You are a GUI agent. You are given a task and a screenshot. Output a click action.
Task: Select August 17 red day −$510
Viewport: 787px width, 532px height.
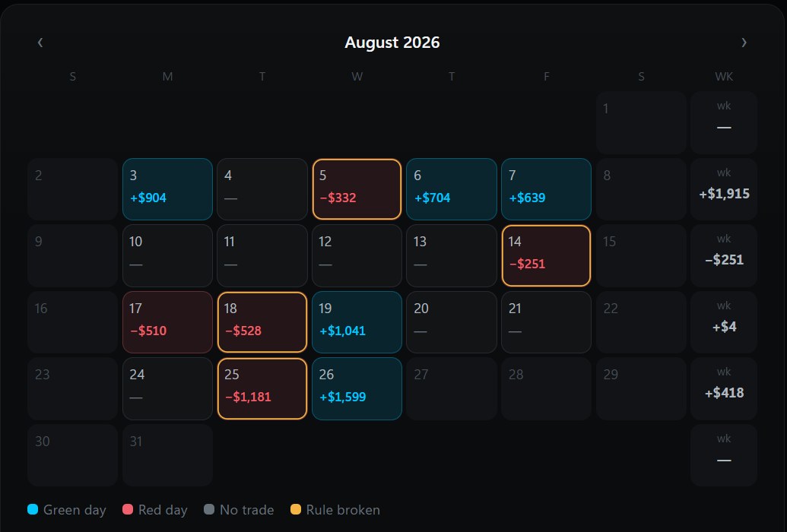click(167, 322)
